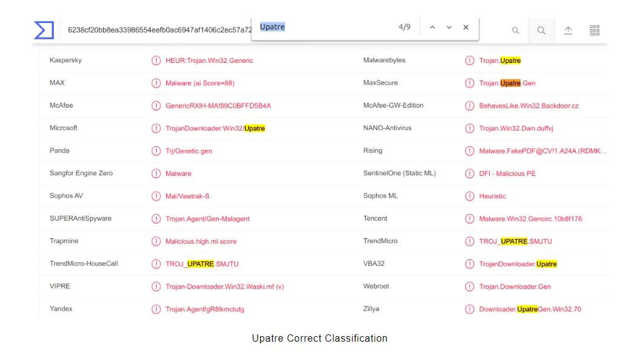Click alert icon for TrendMicro-HouseCall result
Screen dimensions: 644x361
click(x=156, y=264)
